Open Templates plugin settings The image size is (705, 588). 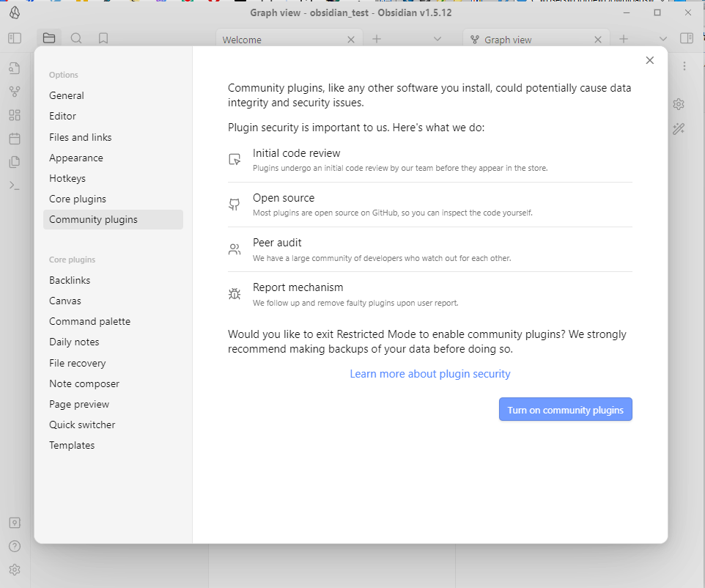click(114, 445)
